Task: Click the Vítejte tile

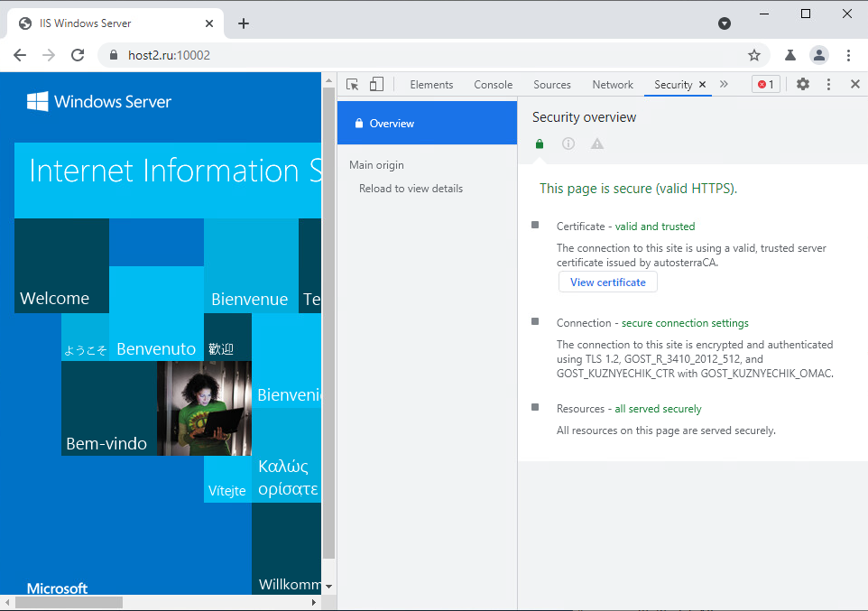Action: tap(227, 479)
